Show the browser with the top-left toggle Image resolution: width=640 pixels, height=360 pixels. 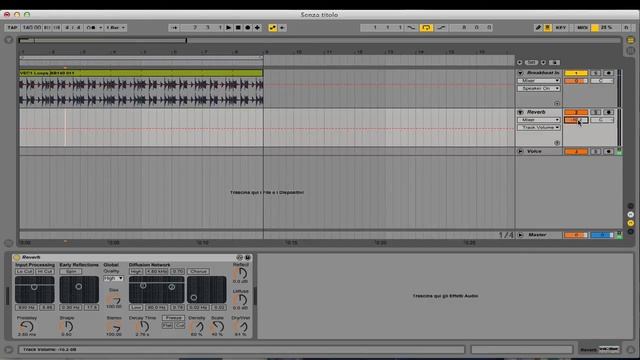[9, 40]
